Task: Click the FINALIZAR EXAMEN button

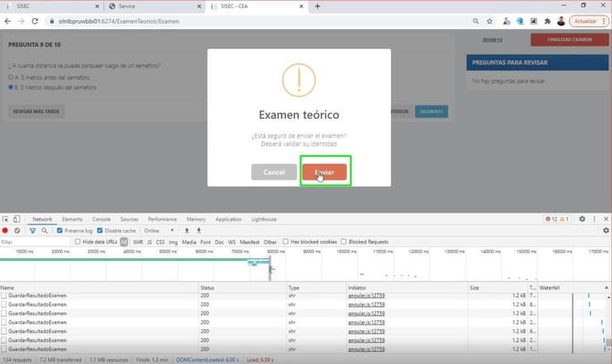Action: [x=569, y=40]
